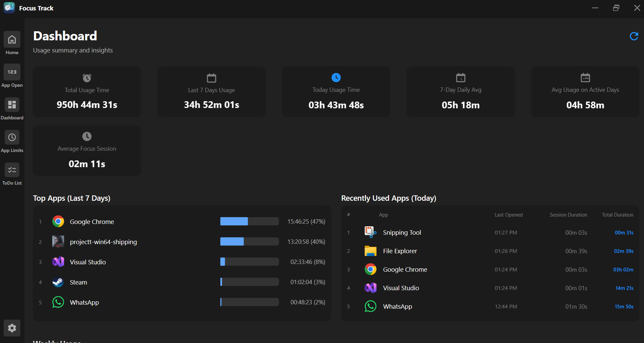Open the Home page in sidebar
The image size is (644, 343).
(x=12, y=40)
